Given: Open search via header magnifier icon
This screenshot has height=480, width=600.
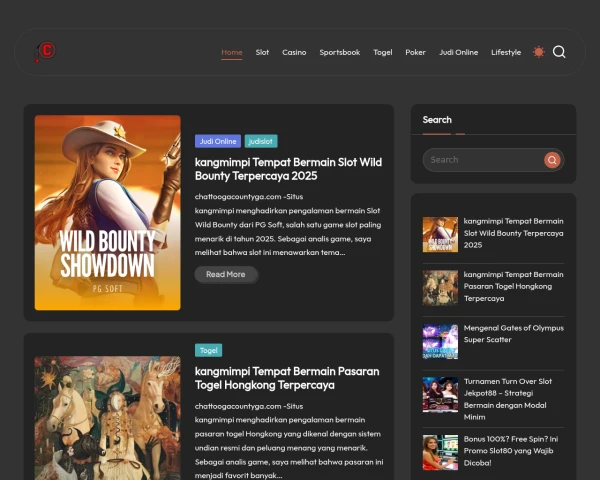Looking at the screenshot, I should (x=559, y=52).
